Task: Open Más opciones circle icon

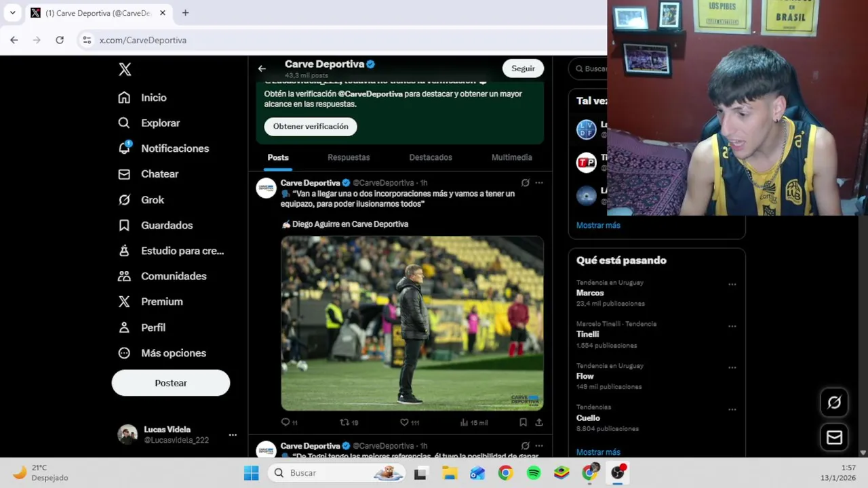Action: point(124,353)
